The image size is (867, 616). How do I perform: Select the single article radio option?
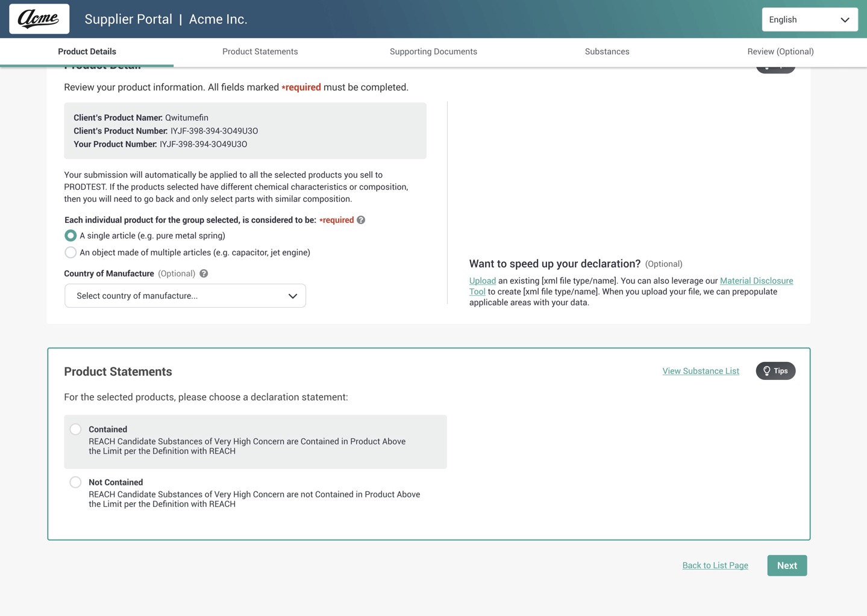(70, 235)
